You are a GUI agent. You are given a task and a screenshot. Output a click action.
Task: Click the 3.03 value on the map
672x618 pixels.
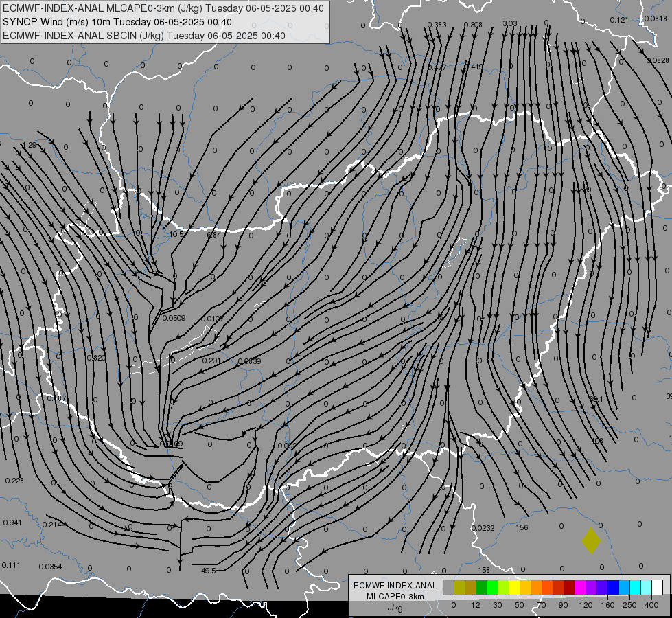pyautogui.click(x=510, y=23)
